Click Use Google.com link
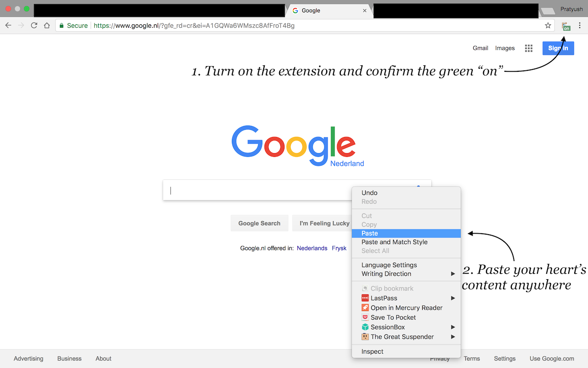588x368 pixels. click(x=552, y=359)
